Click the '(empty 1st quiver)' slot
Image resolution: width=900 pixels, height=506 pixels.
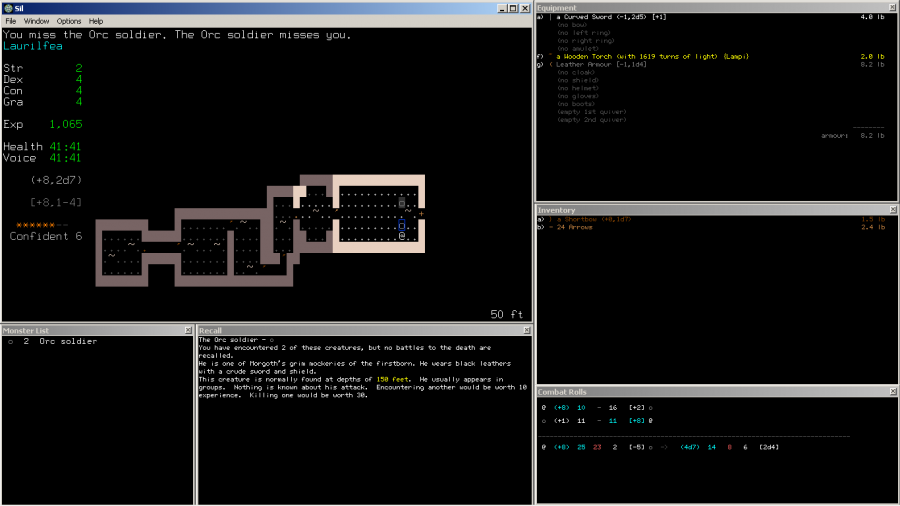(592, 112)
